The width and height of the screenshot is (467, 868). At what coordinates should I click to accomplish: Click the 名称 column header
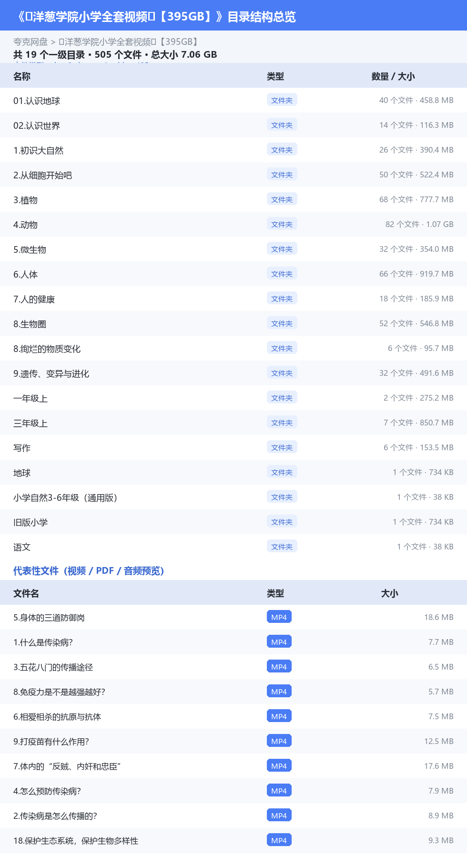pos(22,76)
